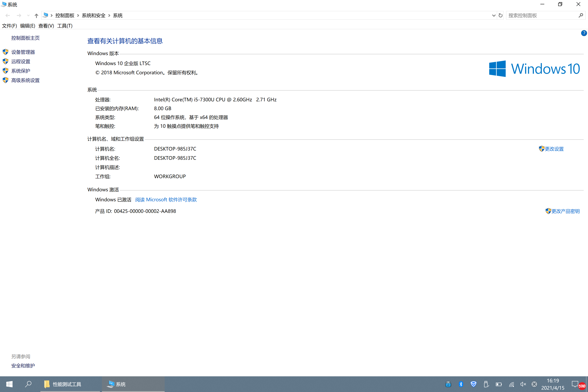Click 更改设置 link
The image size is (588, 392).
tap(554, 149)
